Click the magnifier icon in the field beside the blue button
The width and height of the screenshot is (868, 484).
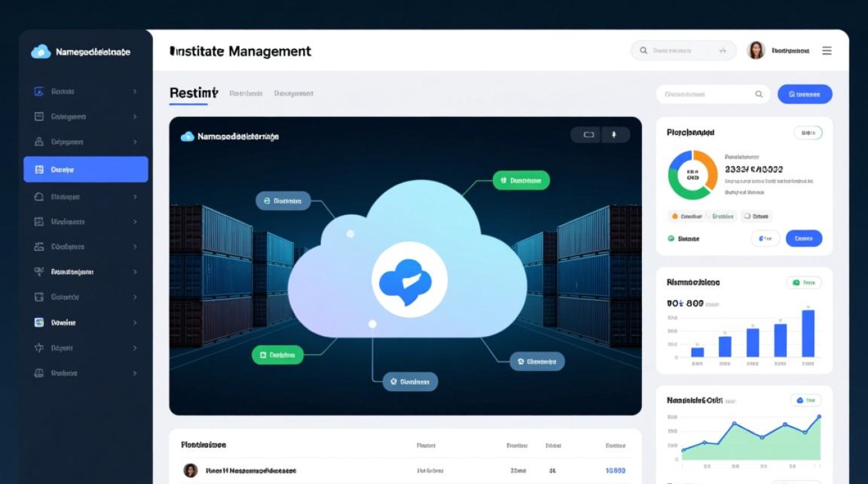click(x=759, y=94)
